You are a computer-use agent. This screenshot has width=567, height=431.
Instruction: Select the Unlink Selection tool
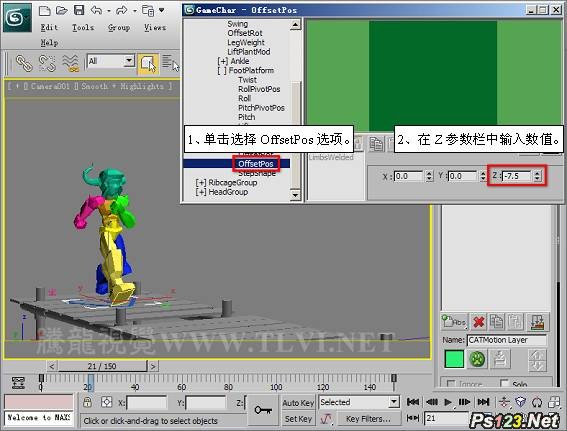(x=47, y=63)
